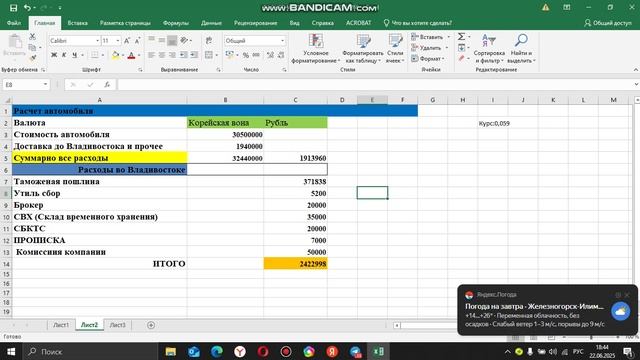Screen dimensions: 640x360
Task: Click the Fill down icon
Action: [461, 48]
